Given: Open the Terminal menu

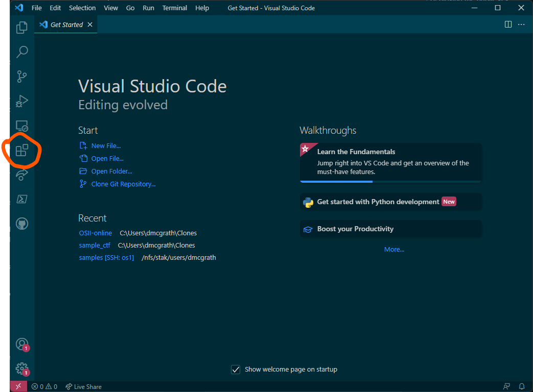Looking at the screenshot, I should click(174, 8).
